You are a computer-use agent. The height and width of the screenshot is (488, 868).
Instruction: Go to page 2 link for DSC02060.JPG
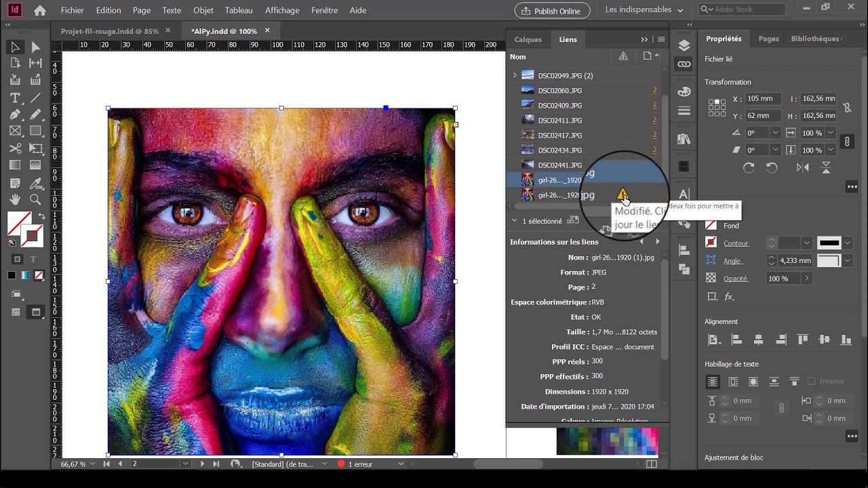click(654, 90)
